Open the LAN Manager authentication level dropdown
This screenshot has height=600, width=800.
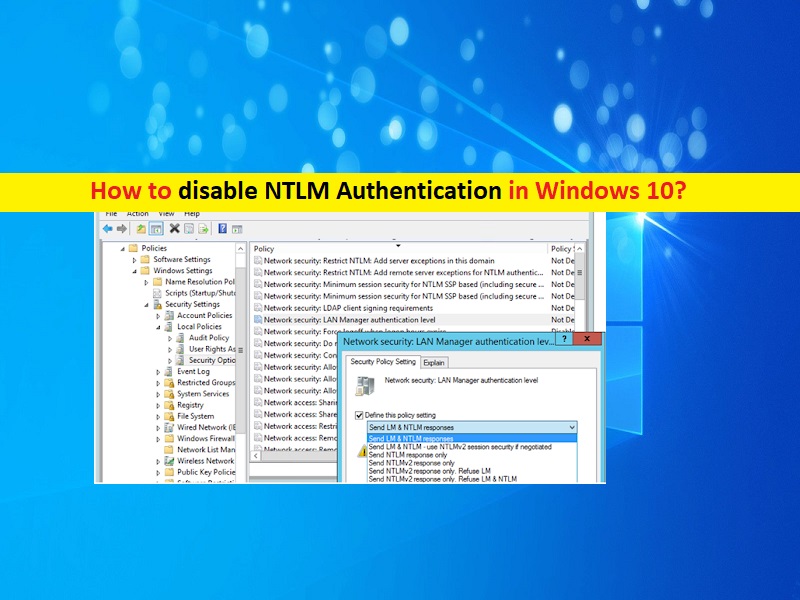[x=571, y=426]
